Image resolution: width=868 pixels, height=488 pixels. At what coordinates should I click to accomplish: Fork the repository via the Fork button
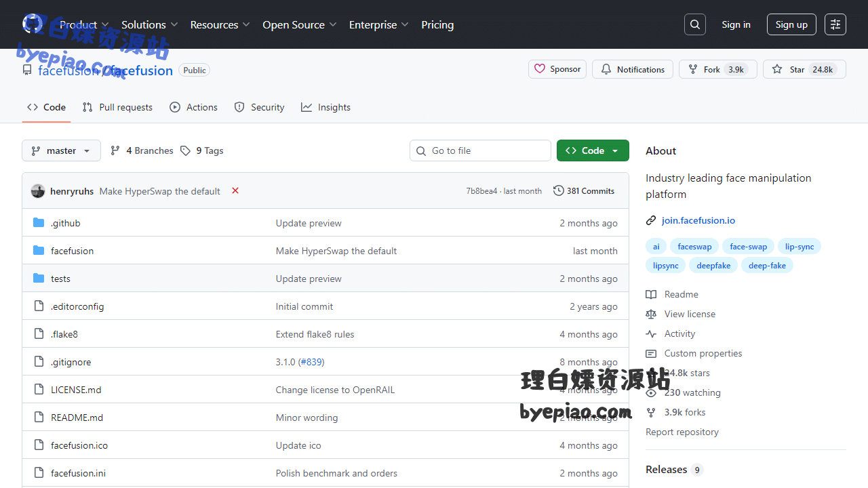pos(718,69)
